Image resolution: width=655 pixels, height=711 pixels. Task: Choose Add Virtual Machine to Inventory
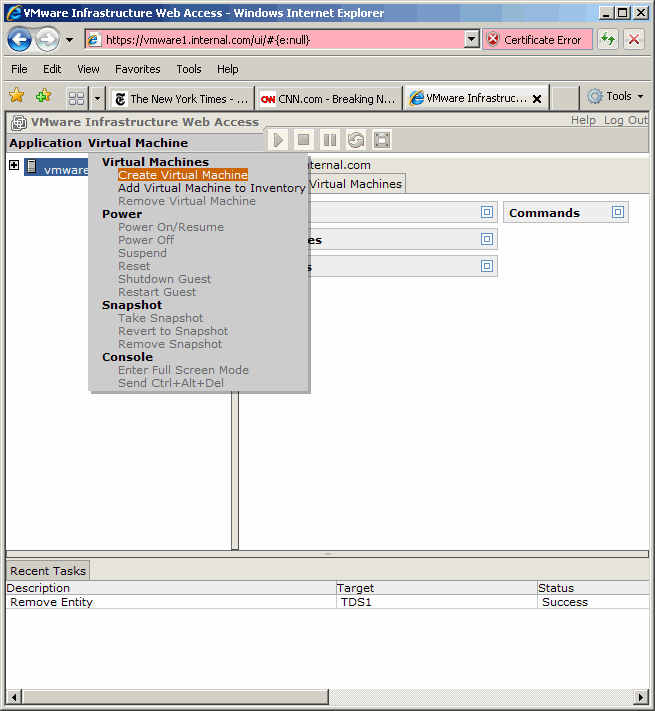211,188
